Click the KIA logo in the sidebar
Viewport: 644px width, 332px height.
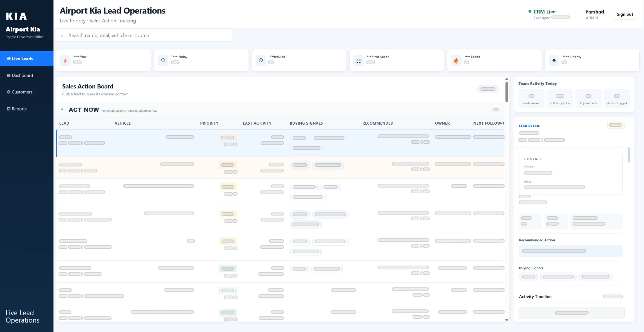(16, 16)
